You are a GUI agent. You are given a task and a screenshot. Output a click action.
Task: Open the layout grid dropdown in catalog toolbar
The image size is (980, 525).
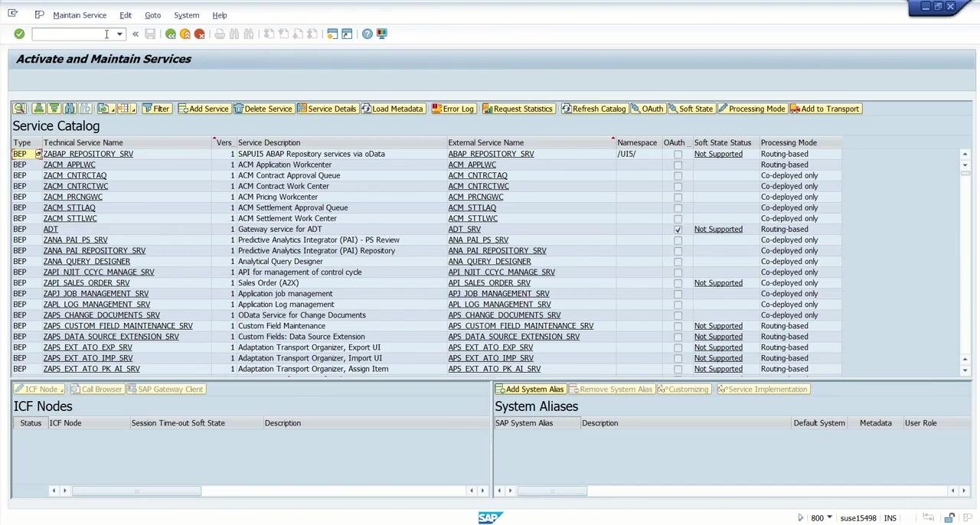point(126,109)
